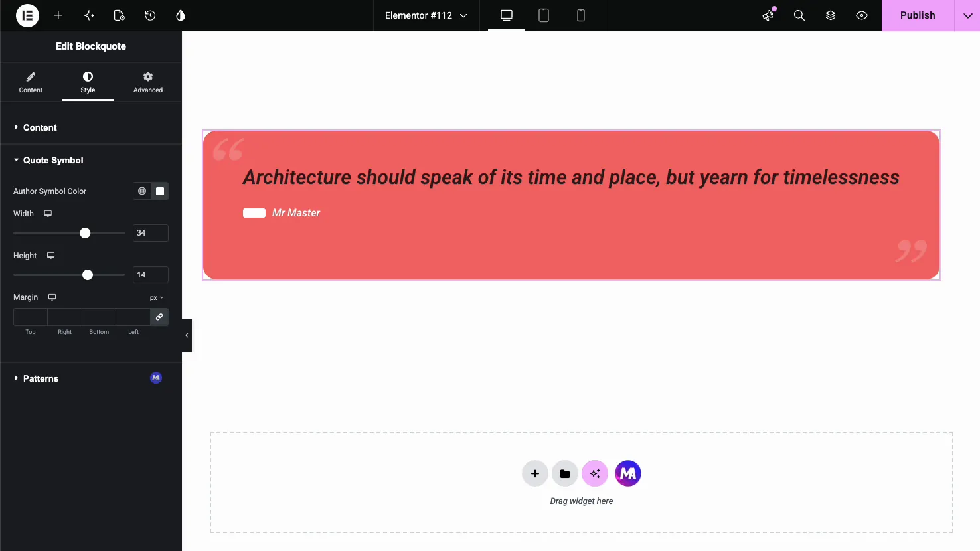Open Site Settings sparkle icon
Image resolution: width=980 pixels, height=551 pixels.
coord(89,15)
